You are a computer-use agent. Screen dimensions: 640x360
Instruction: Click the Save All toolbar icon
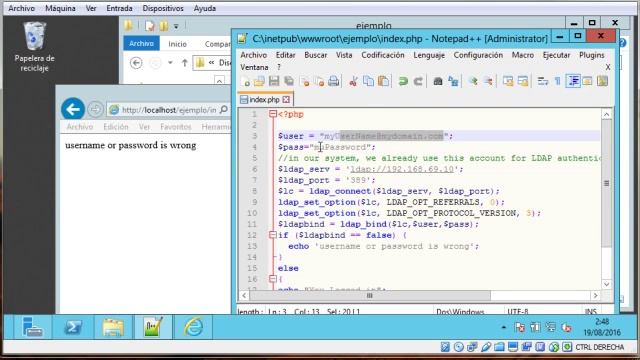click(289, 81)
